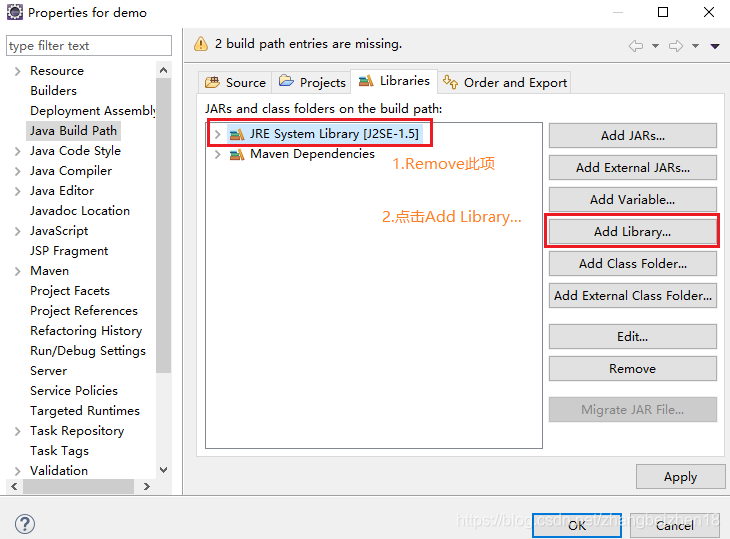The image size is (730, 539).
Task: Open the Javadoc Location page
Action: coord(80,211)
